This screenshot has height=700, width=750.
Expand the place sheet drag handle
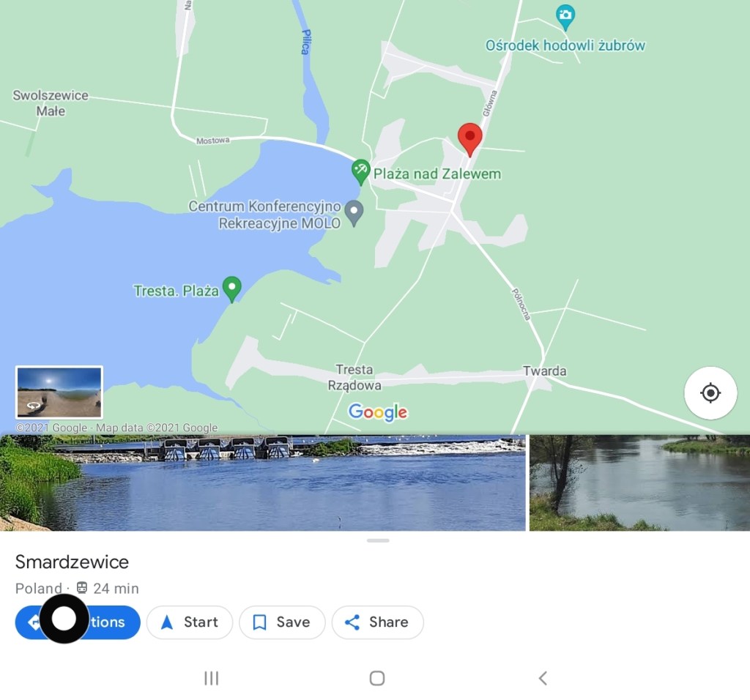[378, 541]
